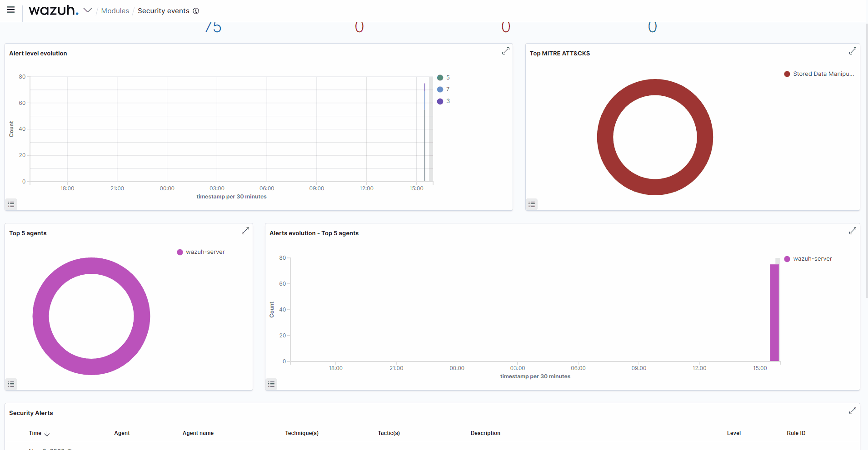868x450 pixels.
Task: Expand the Security Alerts table to fullscreen
Action: (x=853, y=410)
